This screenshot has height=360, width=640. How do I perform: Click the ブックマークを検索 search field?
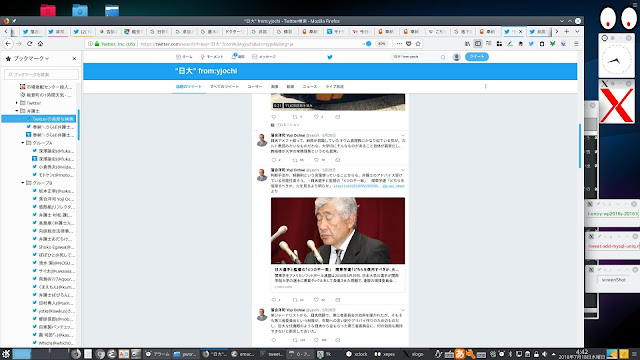(42, 74)
